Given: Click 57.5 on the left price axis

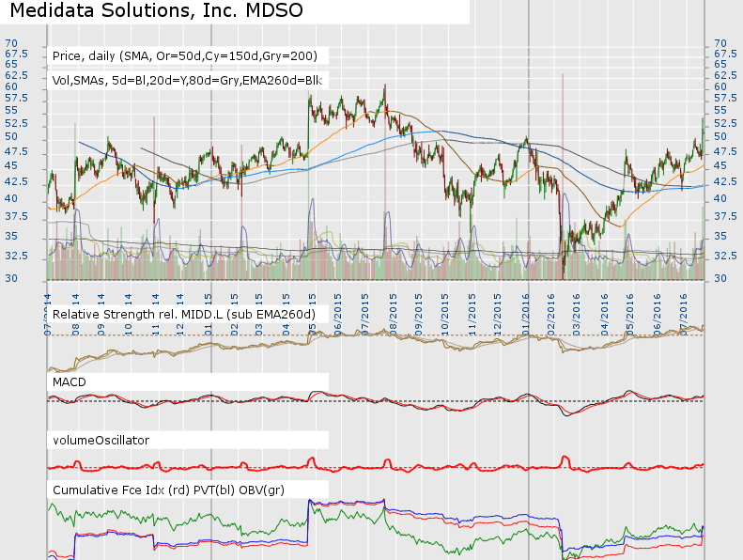Looking at the screenshot, I should (x=16, y=98).
